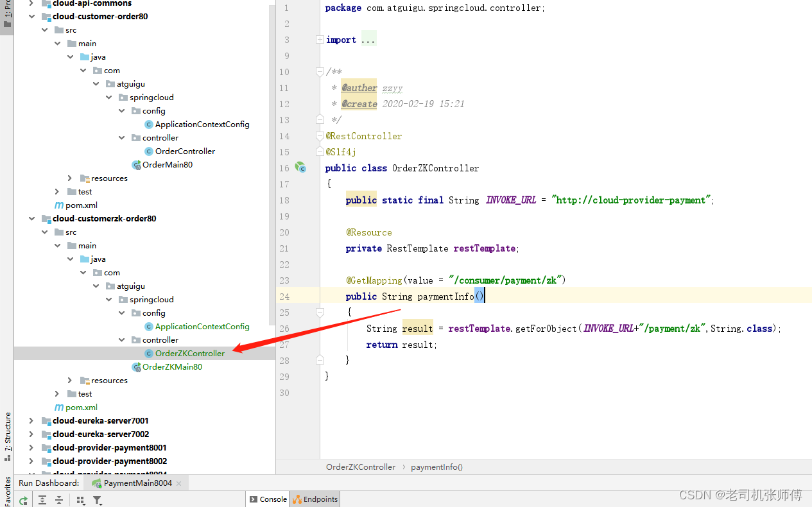Open the Favorites tool window tab
Image resolution: width=812 pixels, height=507 pixels.
coord(7,491)
